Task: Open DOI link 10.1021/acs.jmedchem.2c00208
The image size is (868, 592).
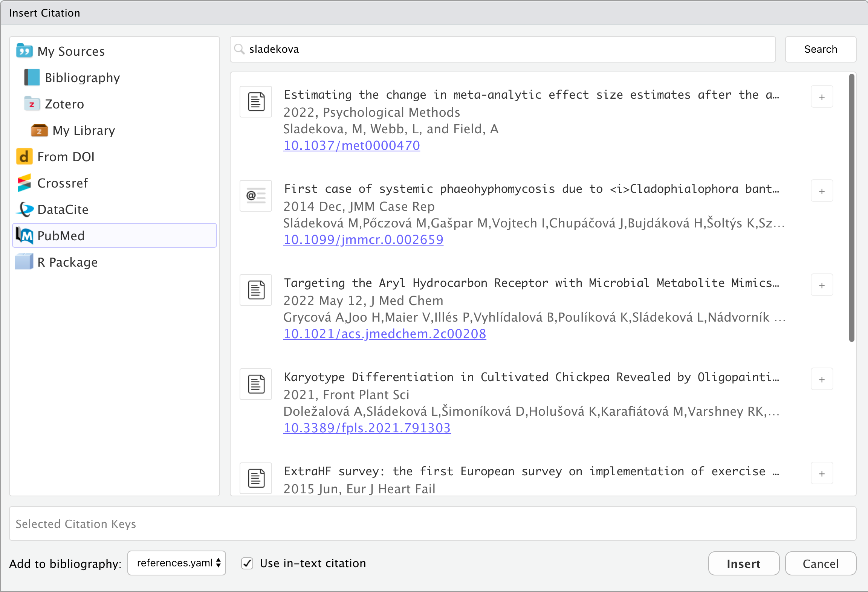Action: point(385,334)
